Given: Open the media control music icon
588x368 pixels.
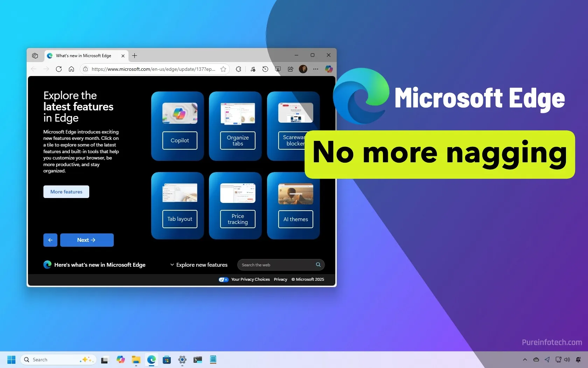Looking at the screenshot, I should click(x=253, y=69).
